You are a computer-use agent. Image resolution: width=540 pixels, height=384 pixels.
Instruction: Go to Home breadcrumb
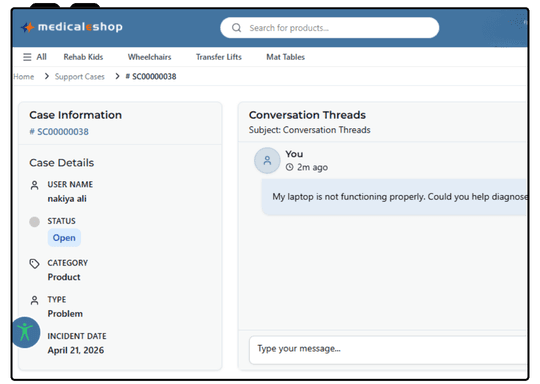click(x=24, y=76)
